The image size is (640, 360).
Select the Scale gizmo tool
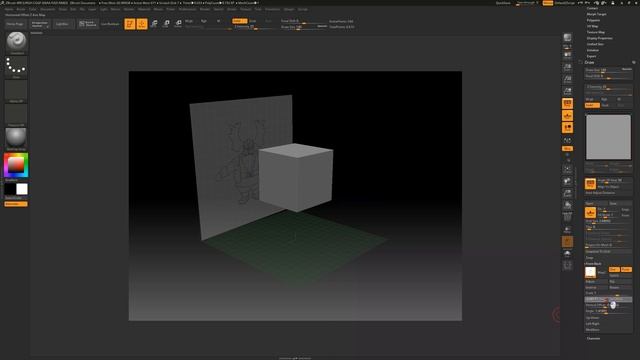(166, 24)
